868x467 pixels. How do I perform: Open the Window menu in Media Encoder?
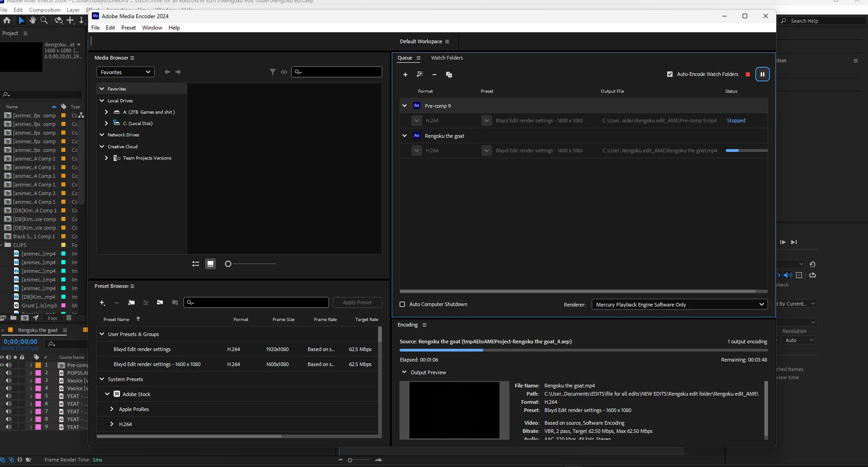pyautogui.click(x=152, y=28)
